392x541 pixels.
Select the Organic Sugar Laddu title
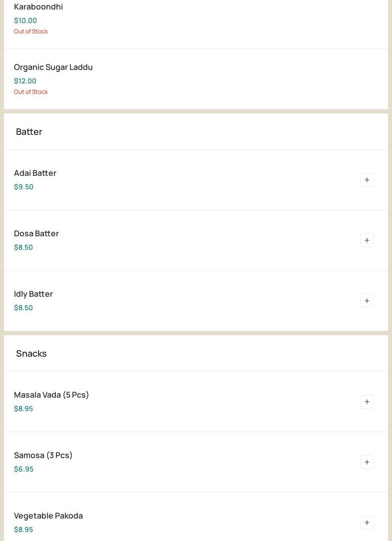(53, 67)
